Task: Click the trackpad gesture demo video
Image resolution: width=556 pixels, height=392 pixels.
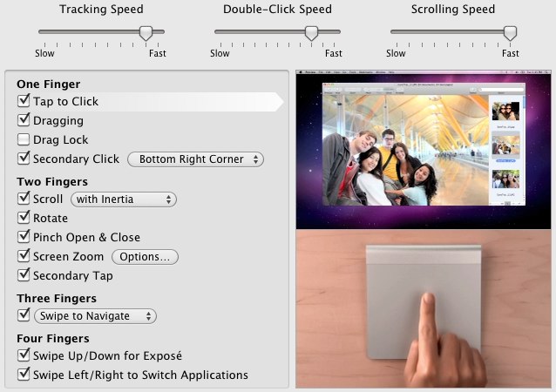Action: [425, 231]
